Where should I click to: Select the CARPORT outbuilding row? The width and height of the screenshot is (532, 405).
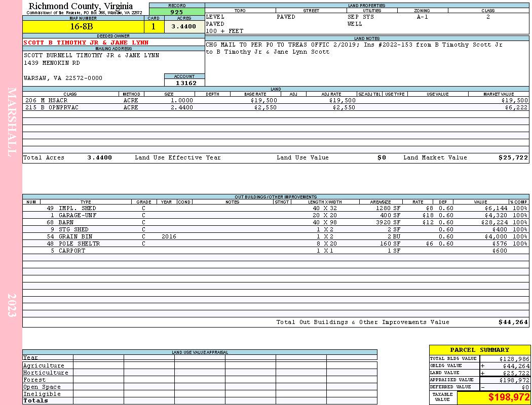[276, 251]
